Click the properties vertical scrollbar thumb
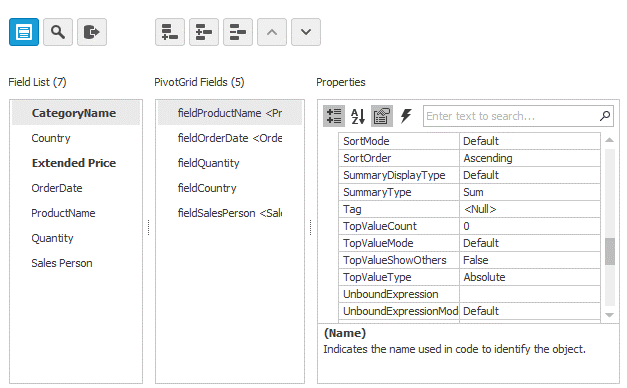 (x=609, y=251)
